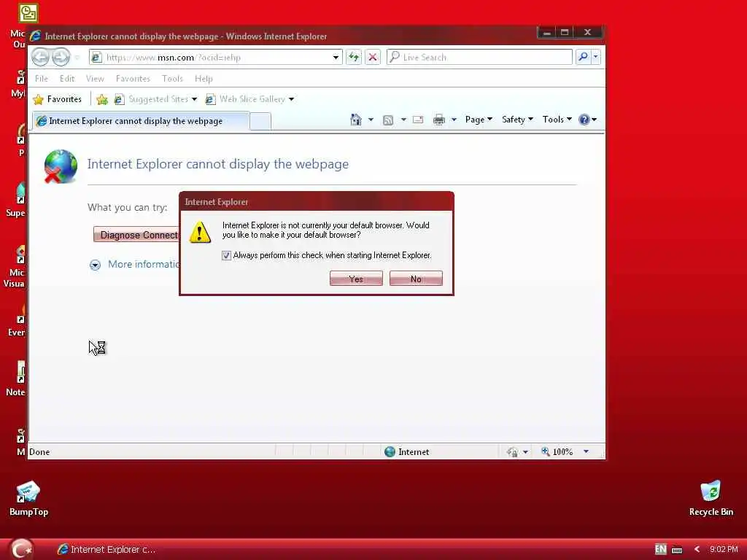Click the Start orb button
This screenshot has height=560, width=747.
coord(21,549)
